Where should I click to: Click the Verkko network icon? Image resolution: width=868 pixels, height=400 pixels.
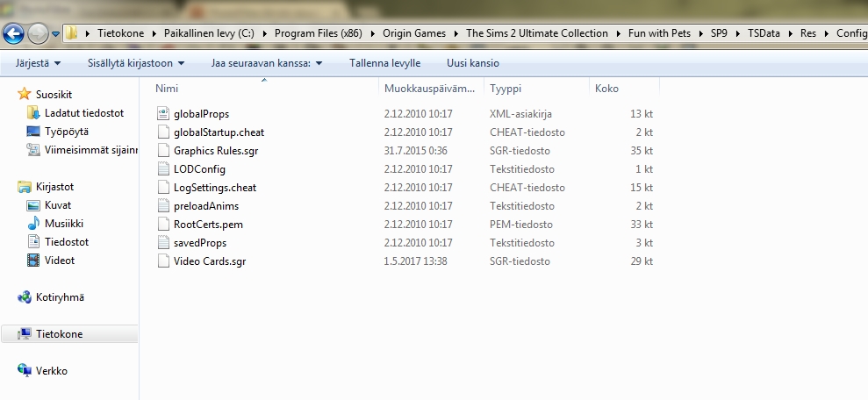tap(25, 371)
